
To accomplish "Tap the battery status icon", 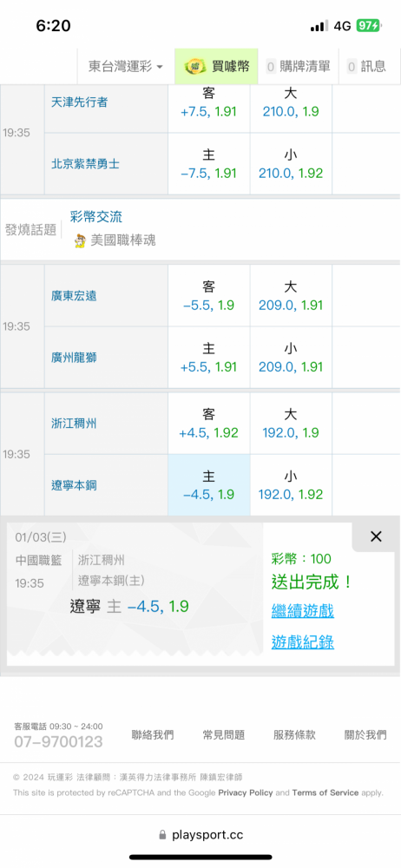I will 368,25.
